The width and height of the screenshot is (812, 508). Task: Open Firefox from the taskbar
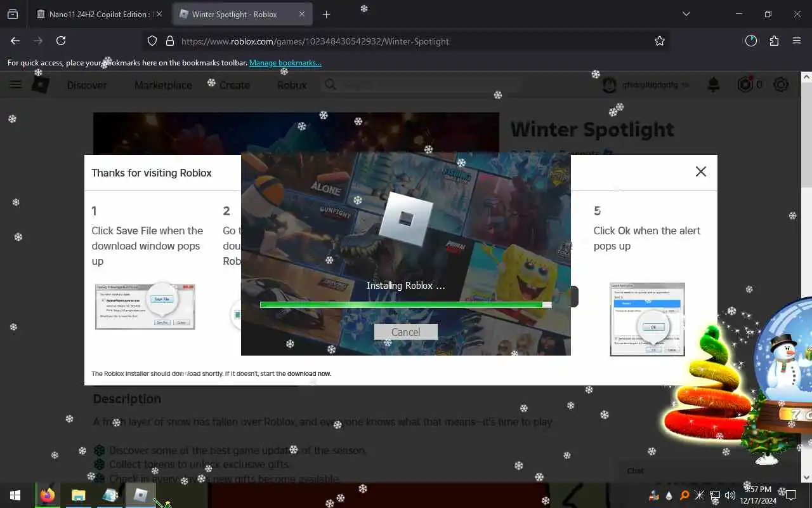pyautogui.click(x=48, y=495)
